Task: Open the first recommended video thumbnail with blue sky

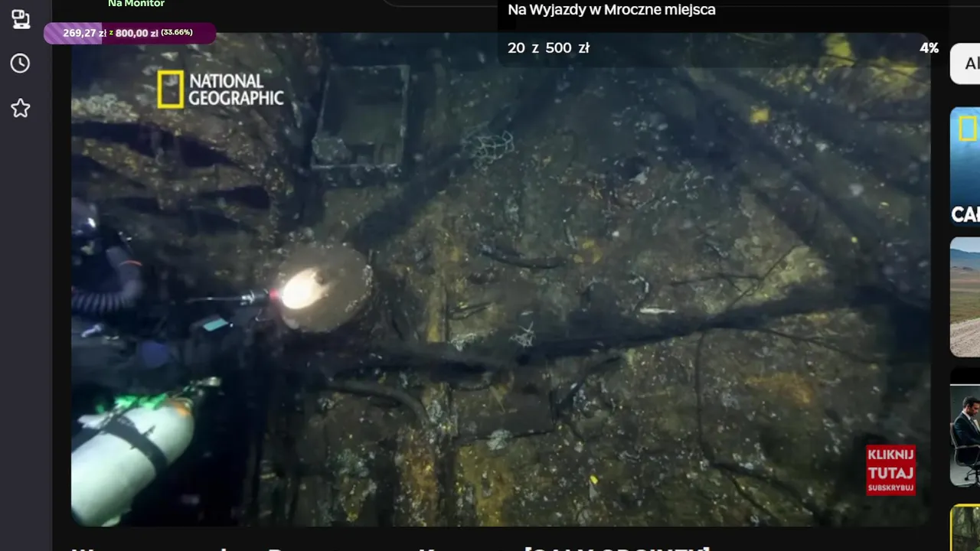Action: click(x=965, y=166)
